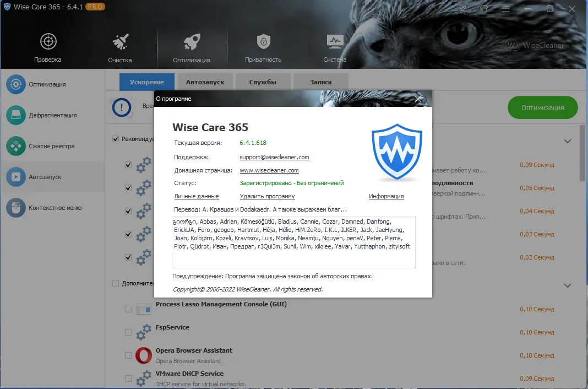Click the green Оптимизация button
588x389 pixels.
point(543,107)
